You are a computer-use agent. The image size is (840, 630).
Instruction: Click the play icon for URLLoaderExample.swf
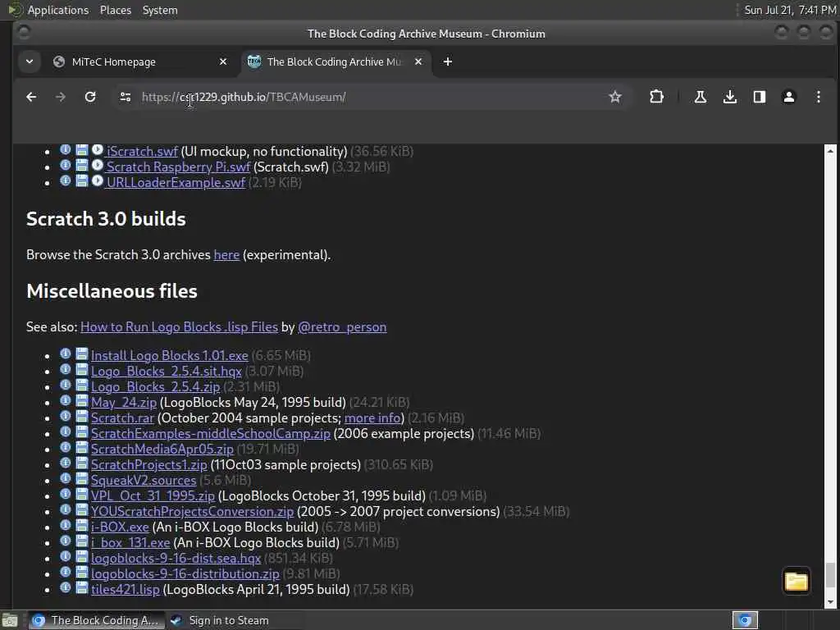(x=97, y=181)
